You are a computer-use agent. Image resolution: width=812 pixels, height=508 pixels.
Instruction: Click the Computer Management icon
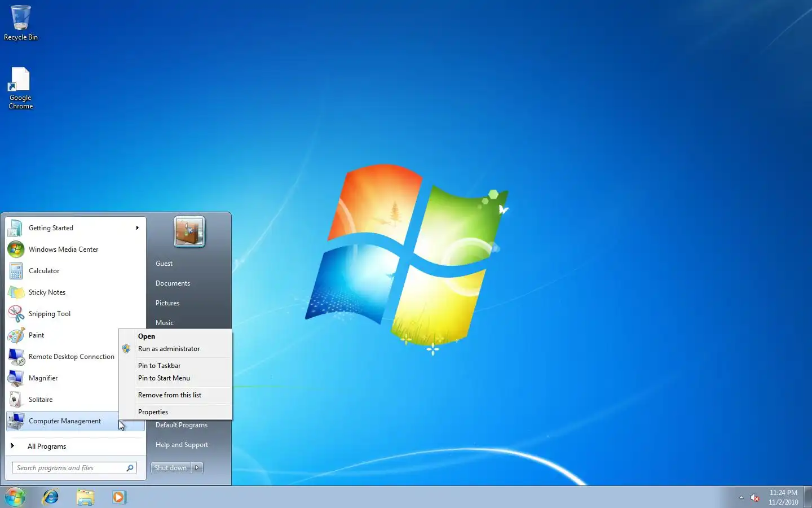click(x=16, y=421)
